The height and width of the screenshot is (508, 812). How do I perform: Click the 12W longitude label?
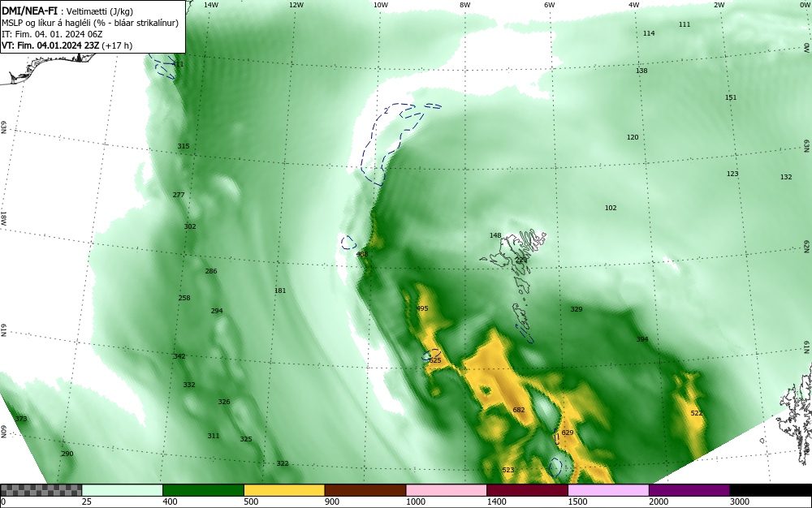pyautogui.click(x=296, y=5)
